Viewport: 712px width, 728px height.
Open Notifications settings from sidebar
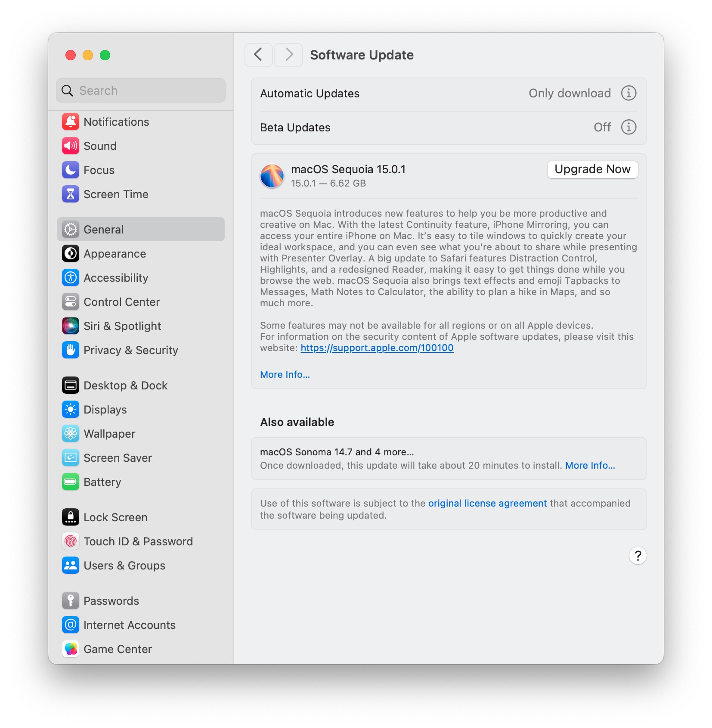pyautogui.click(x=116, y=122)
